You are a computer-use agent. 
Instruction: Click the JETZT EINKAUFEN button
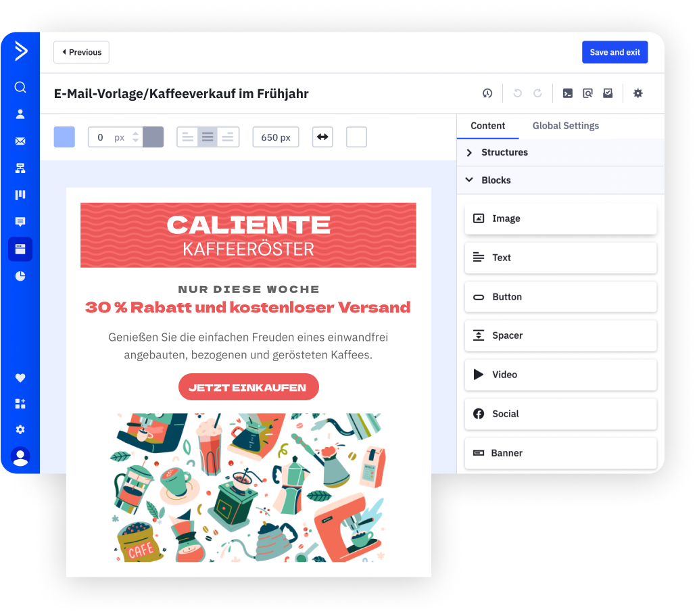point(248,387)
